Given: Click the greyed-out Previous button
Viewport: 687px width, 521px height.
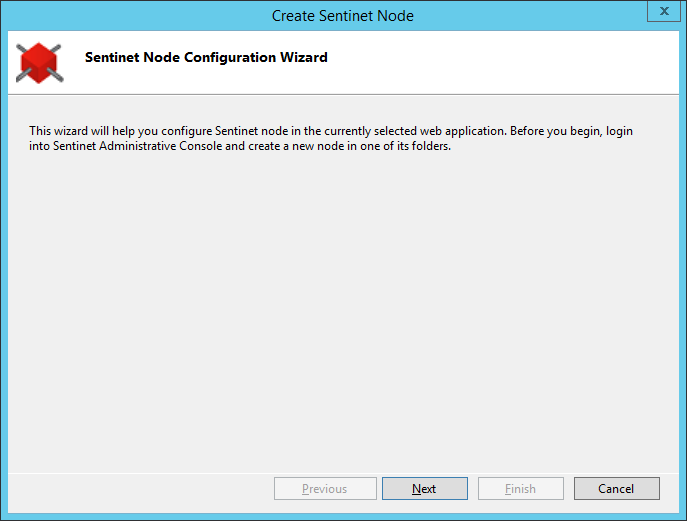Looking at the screenshot, I should (x=324, y=489).
